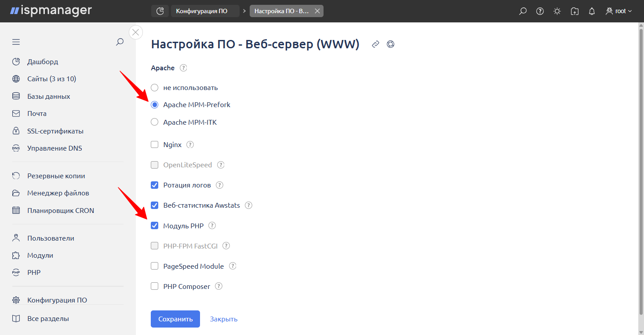The width and height of the screenshot is (644, 335).
Task: Collapse sidebar with hamburger menu icon
Action: point(16,42)
